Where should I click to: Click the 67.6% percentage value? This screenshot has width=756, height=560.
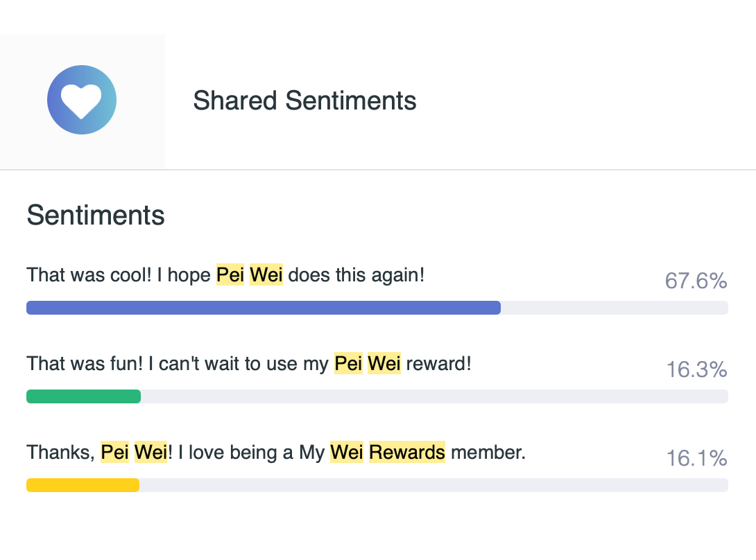point(696,281)
